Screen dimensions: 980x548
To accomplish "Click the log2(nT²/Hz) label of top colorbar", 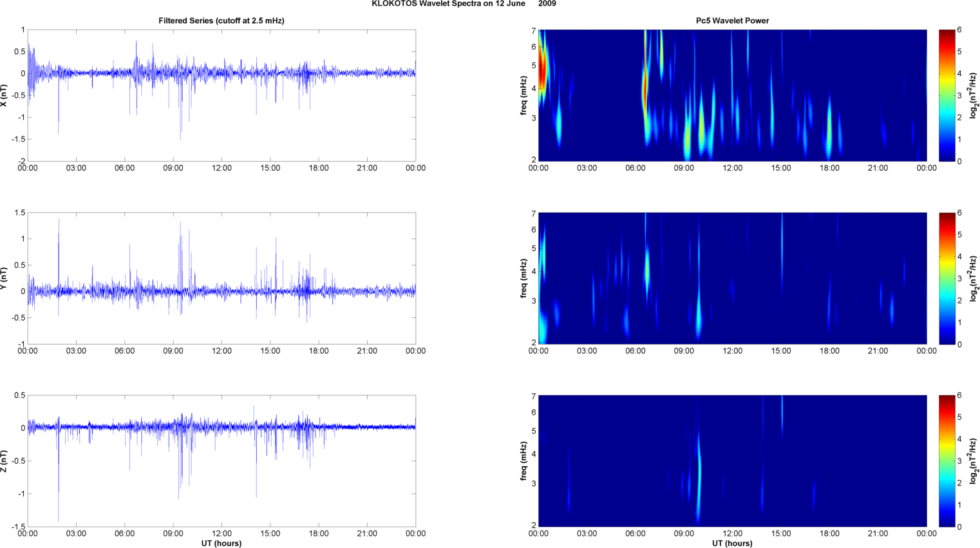I will 973,95.
